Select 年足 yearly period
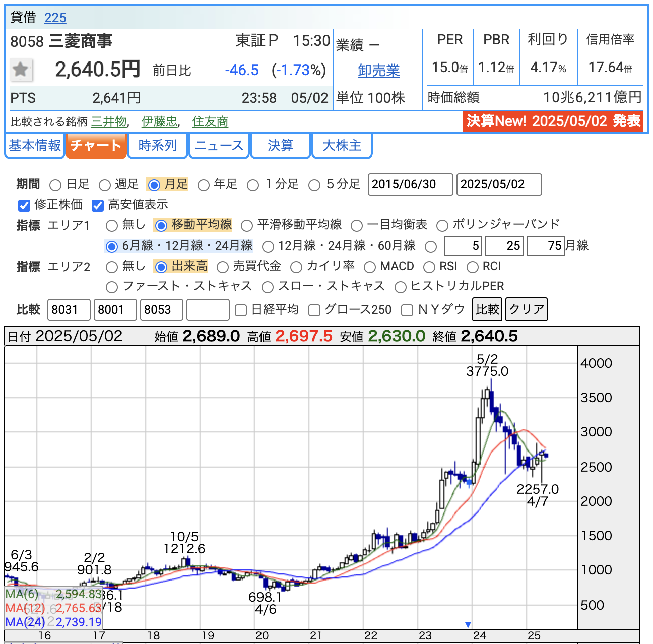653x644 pixels. 204,185
